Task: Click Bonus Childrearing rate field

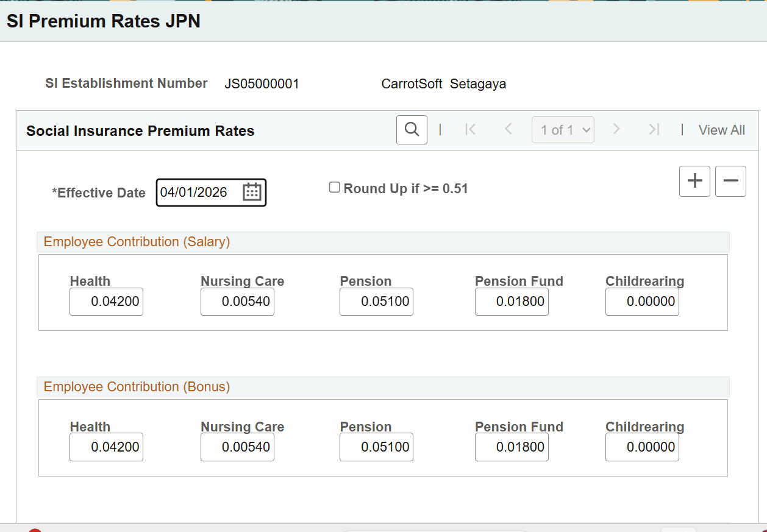Action: click(642, 447)
